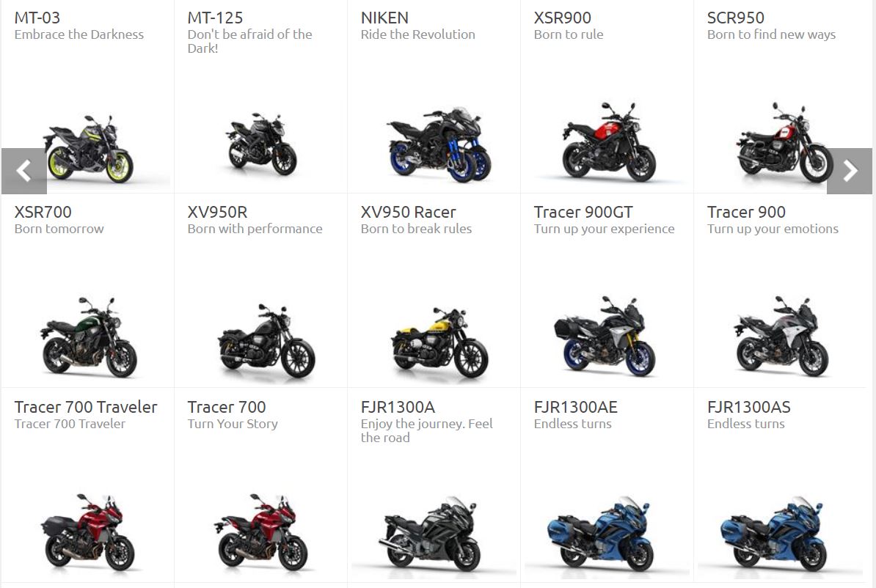Click the NIKEN model title

click(384, 18)
